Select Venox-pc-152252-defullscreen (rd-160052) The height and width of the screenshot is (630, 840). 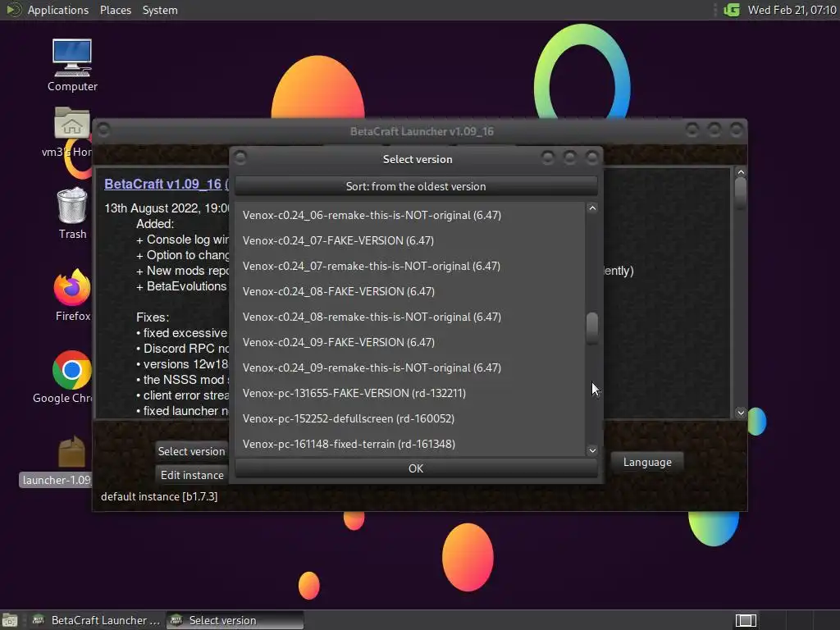click(410, 418)
